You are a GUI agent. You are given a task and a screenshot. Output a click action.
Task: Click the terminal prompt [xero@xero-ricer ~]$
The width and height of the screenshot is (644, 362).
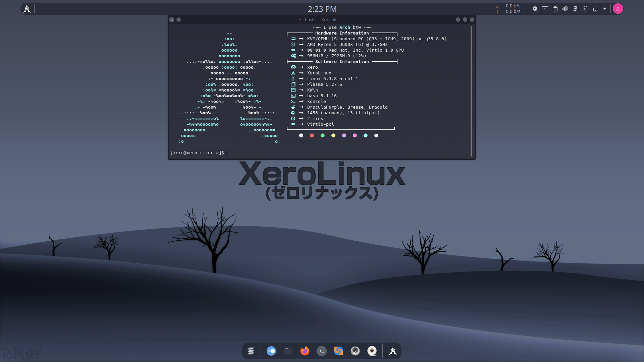(x=197, y=153)
